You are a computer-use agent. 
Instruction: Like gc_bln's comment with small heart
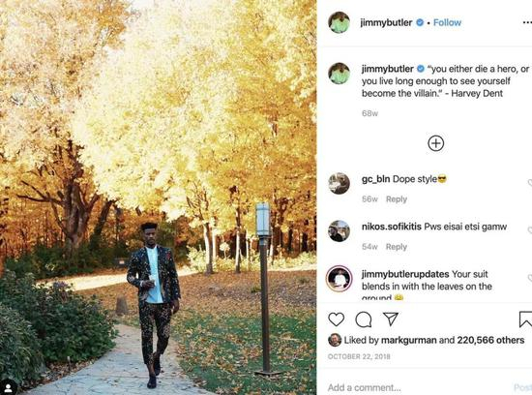coord(530,183)
